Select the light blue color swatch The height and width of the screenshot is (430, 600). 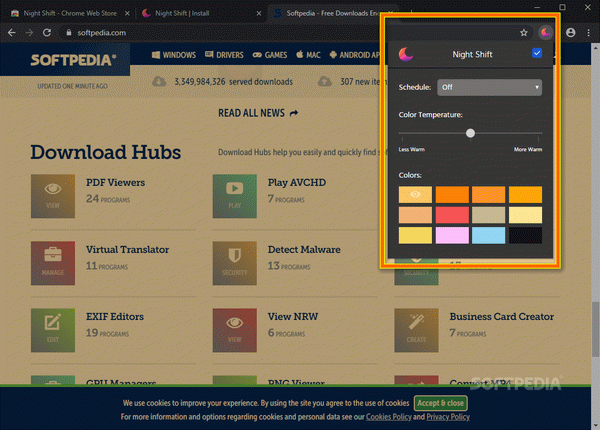(x=489, y=235)
